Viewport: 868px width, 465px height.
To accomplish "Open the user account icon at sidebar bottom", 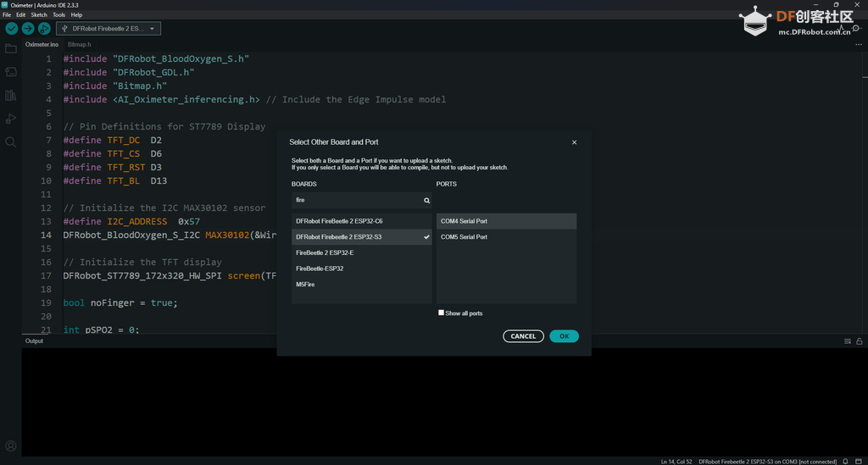I will click(x=10, y=446).
